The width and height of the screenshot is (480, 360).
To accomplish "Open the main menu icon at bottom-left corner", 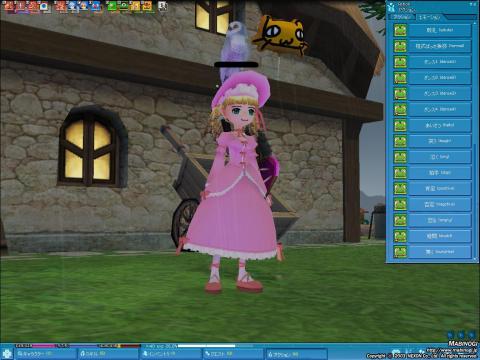I will point(6,354).
